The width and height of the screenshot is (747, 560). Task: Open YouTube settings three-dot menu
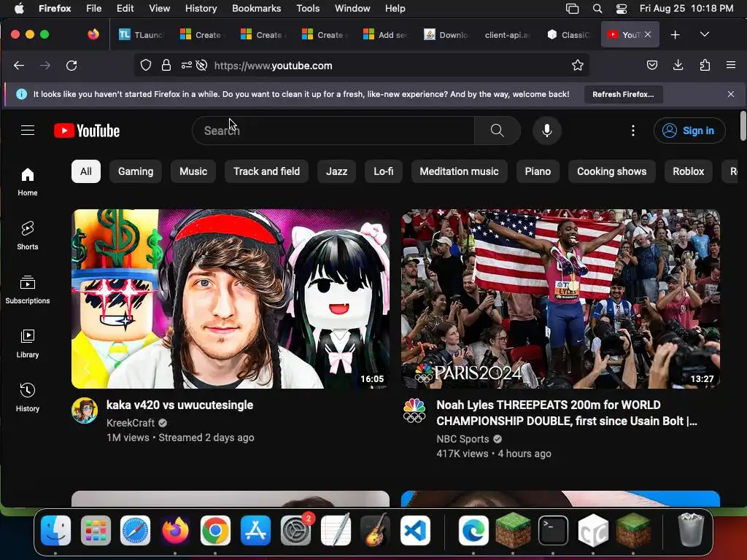click(632, 131)
